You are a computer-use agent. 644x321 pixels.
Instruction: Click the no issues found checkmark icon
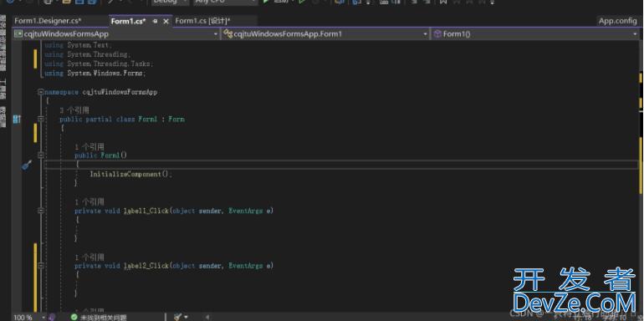tap(74, 317)
